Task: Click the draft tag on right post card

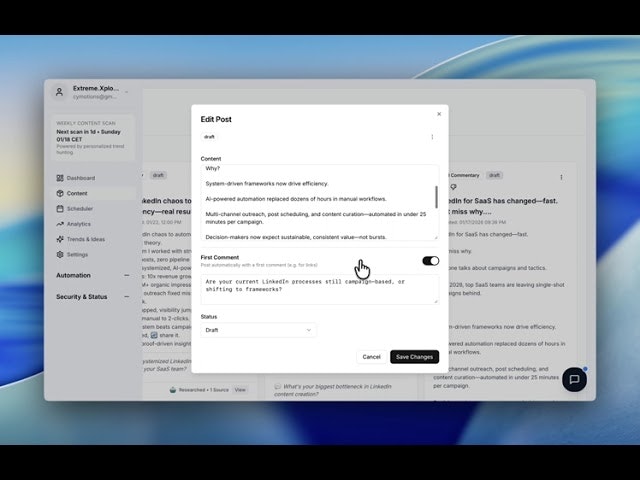Action: click(x=494, y=175)
